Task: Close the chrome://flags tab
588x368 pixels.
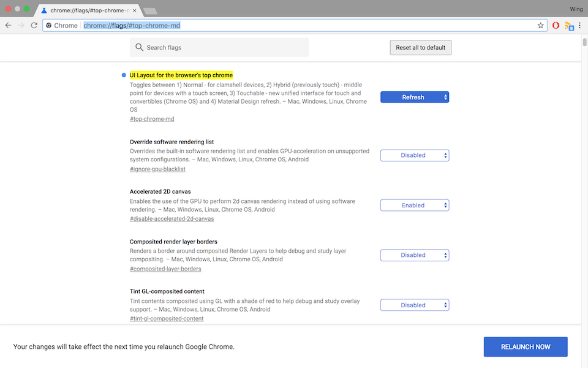Action: click(135, 10)
